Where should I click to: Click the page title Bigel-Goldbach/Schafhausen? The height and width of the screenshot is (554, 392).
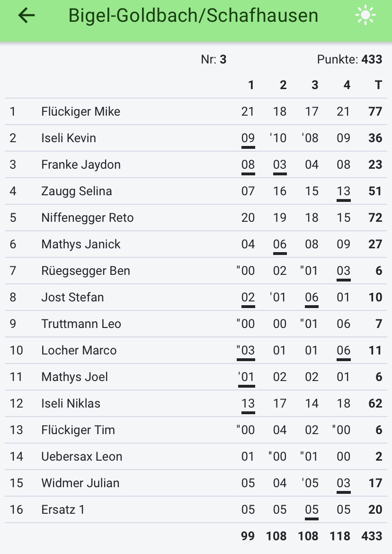pos(193,16)
